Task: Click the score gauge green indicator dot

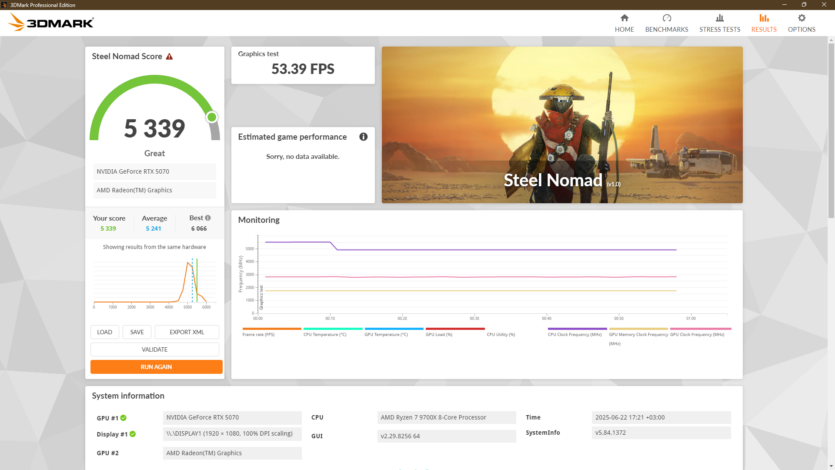Action: coord(212,117)
